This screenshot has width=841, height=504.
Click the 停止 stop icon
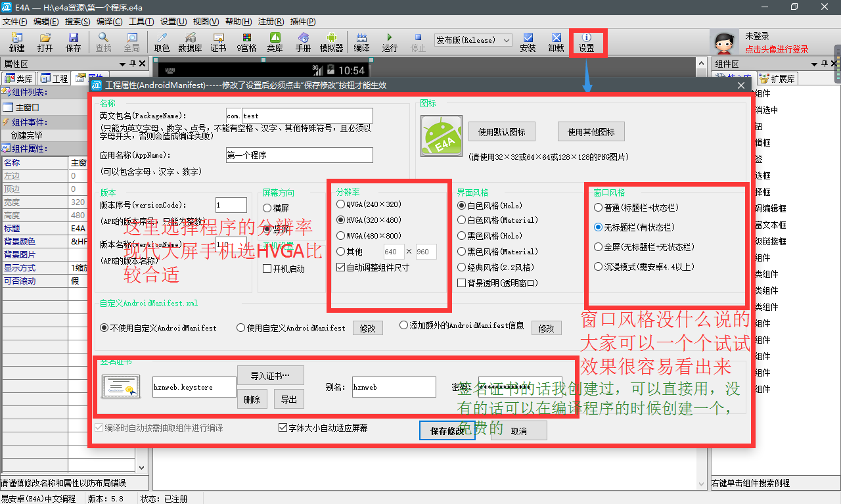click(418, 42)
